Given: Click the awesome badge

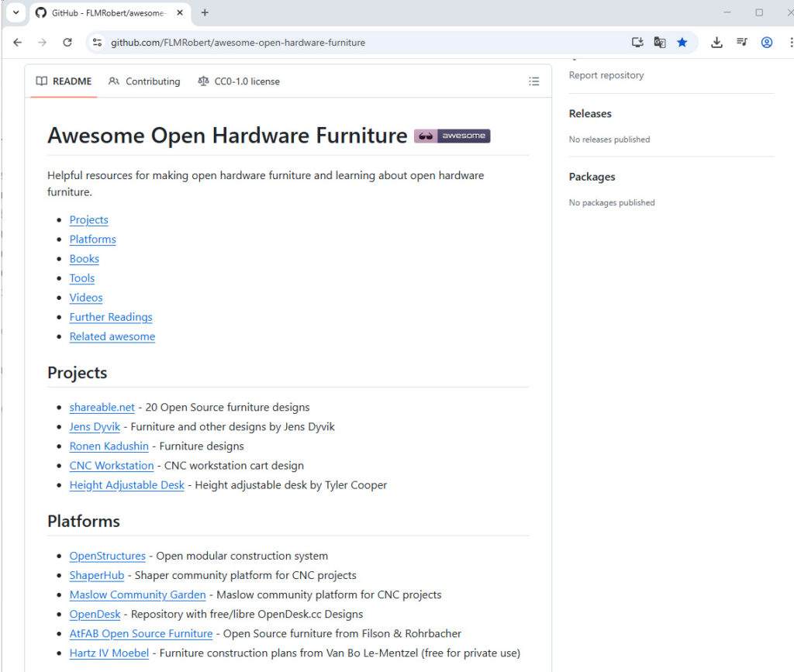Looking at the screenshot, I should (452, 136).
